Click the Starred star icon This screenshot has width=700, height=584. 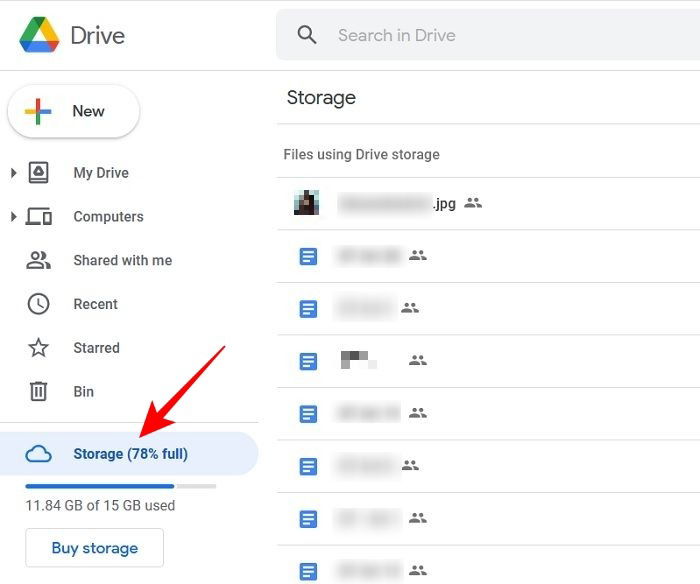pyautogui.click(x=38, y=348)
